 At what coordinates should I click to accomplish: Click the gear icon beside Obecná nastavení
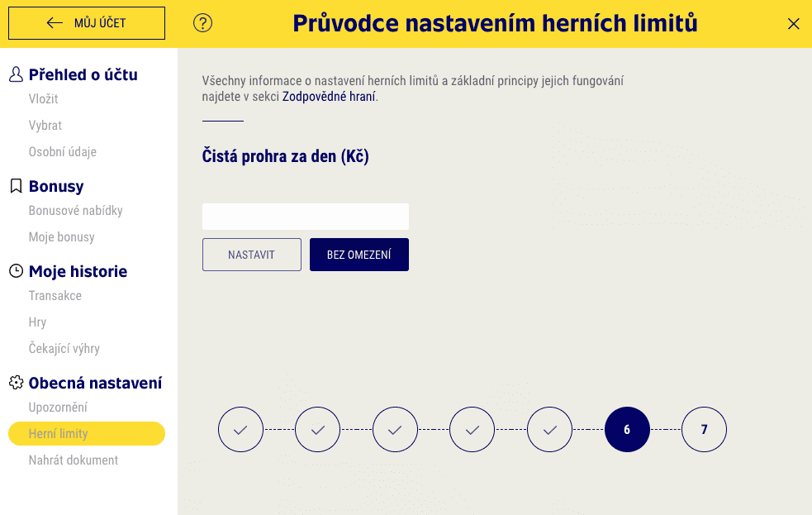point(16,383)
